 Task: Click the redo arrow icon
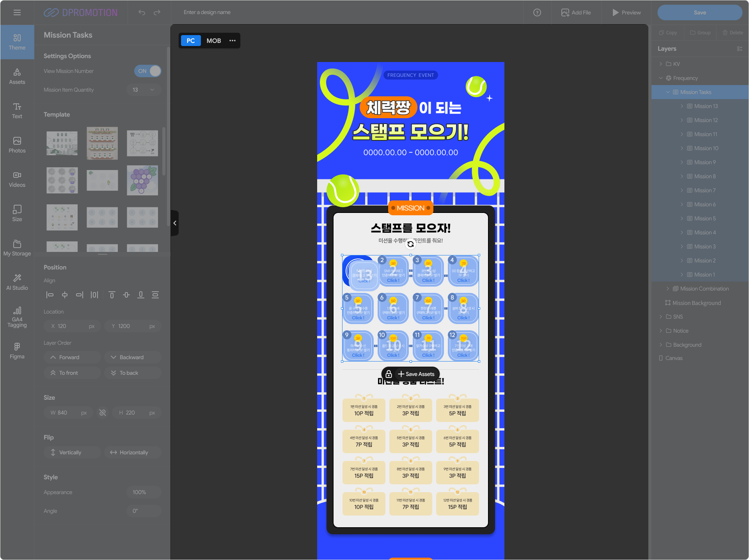coord(157,12)
